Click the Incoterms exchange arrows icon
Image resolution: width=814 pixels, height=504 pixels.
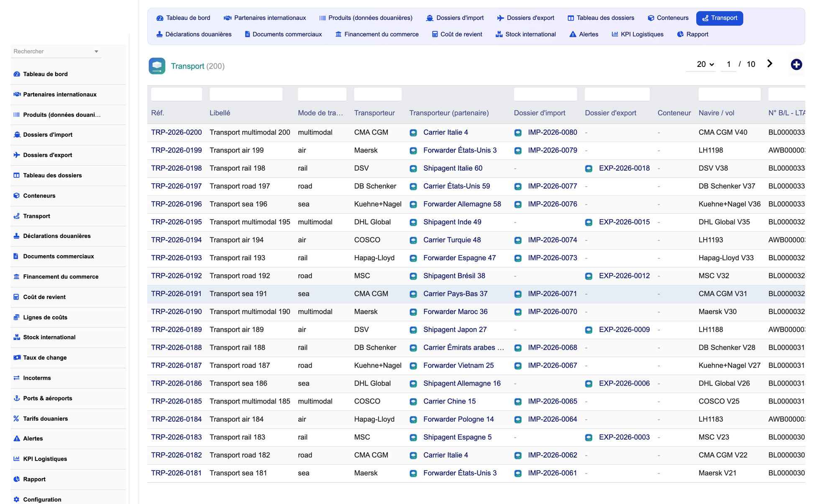(x=17, y=378)
